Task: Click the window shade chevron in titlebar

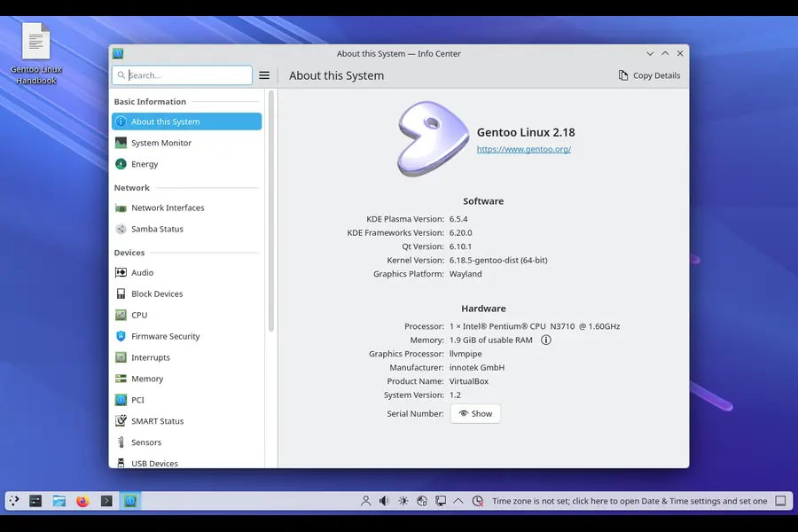Action: [664, 53]
